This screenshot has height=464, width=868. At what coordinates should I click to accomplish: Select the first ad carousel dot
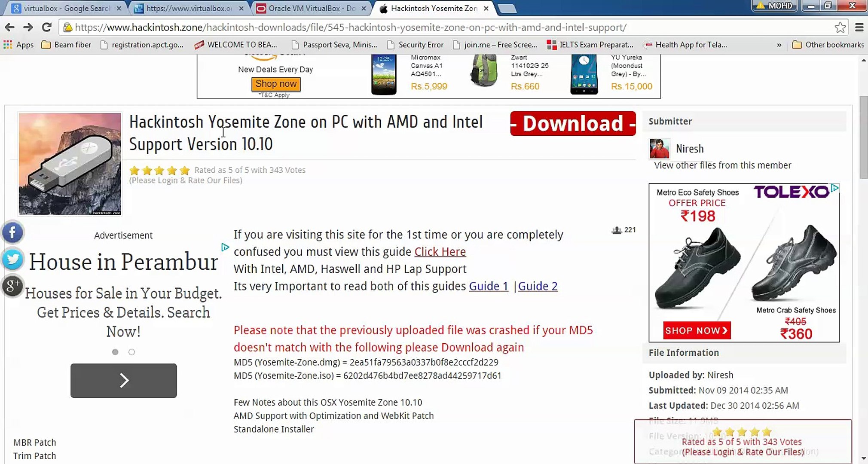pos(115,352)
